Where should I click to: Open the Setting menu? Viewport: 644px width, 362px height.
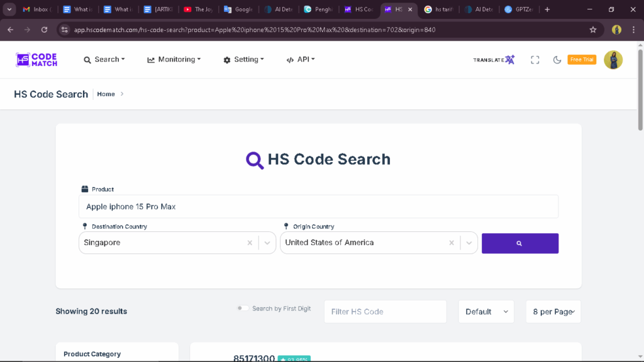pos(243,60)
